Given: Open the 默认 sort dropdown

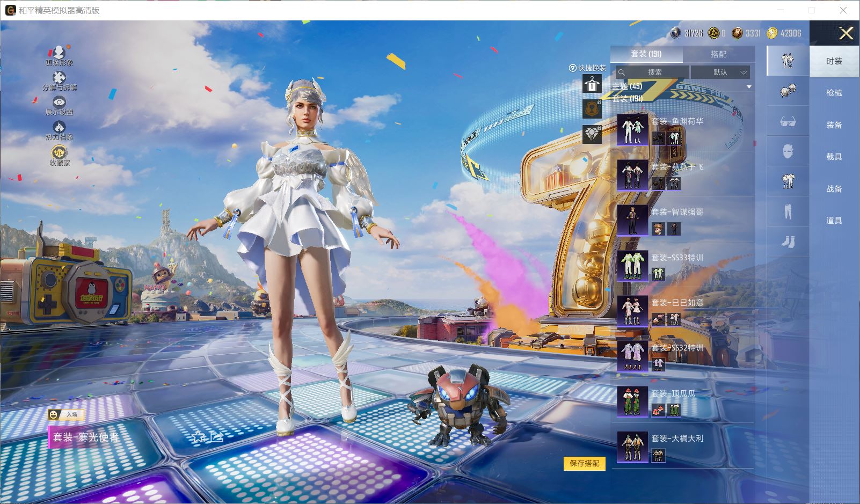Looking at the screenshot, I should (720, 72).
